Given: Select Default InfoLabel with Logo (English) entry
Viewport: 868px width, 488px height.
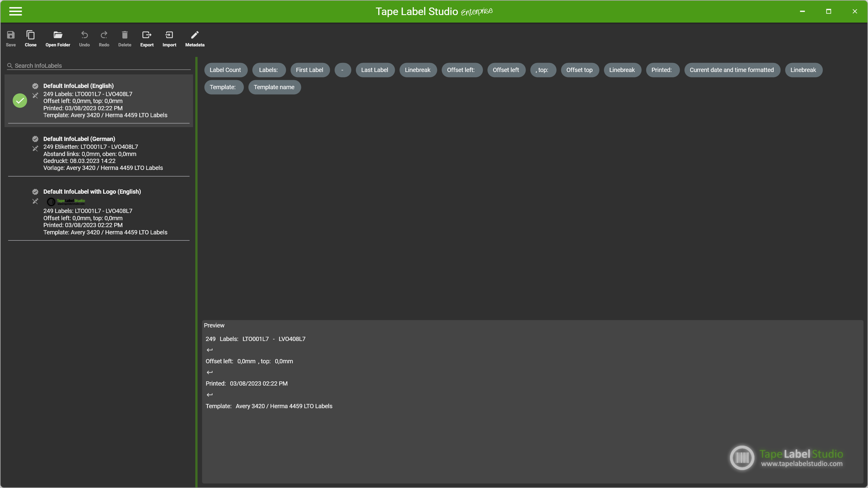Looking at the screenshot, I should (x=99, y=211).
